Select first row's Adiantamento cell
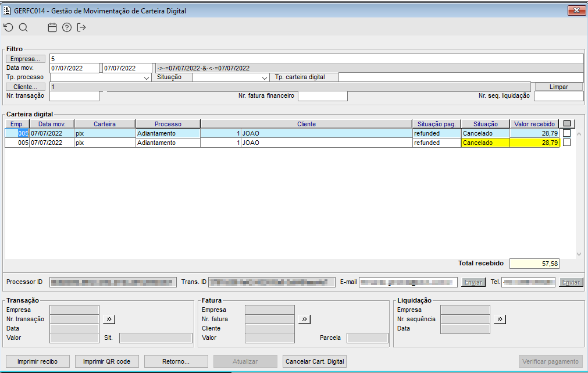Screen dimensions: 588x373 [168, 133]
